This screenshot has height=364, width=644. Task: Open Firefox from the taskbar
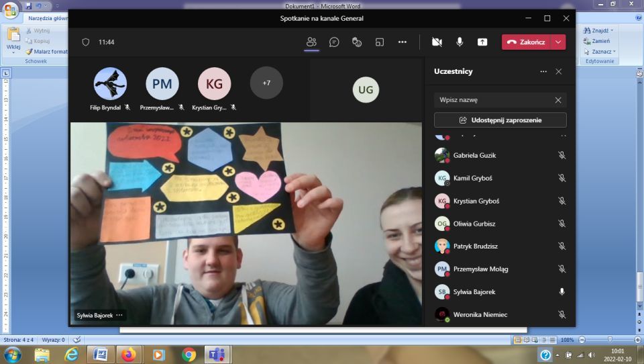129,354
